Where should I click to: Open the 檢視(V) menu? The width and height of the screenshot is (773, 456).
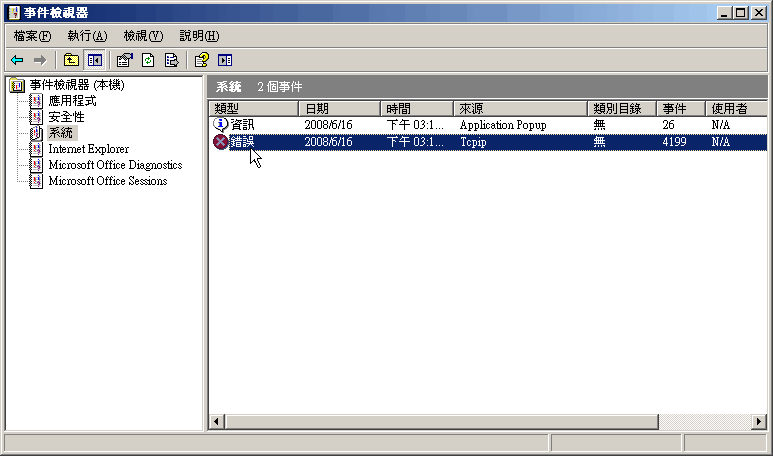pyautogui.click(x=143, y=36)
